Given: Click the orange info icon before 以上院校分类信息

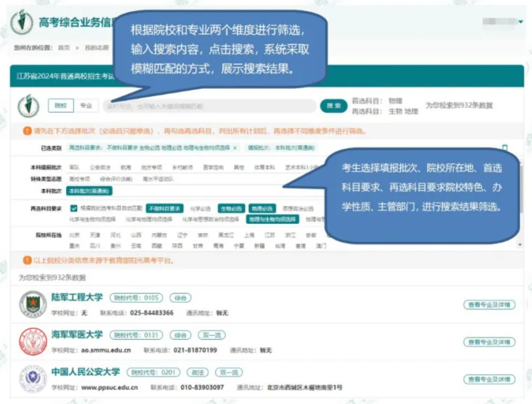Looking at the screenshot, I should pyautogui.click(x=27, y=260).
